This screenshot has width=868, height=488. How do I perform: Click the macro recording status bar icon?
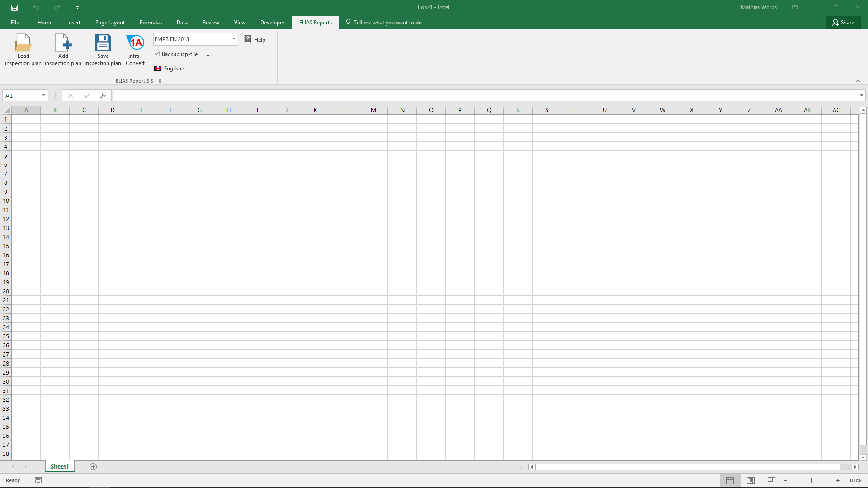38,480
